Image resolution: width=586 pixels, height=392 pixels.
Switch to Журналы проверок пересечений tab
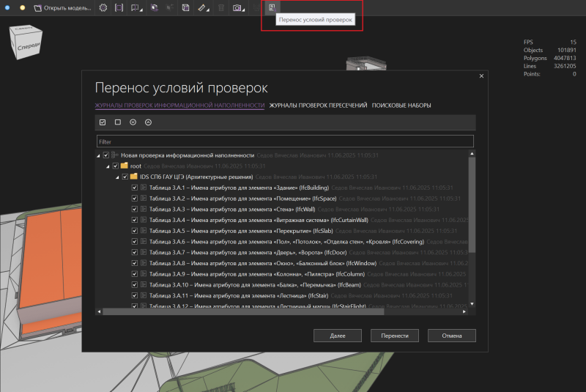pyautogui.click(x=318, y=106)
